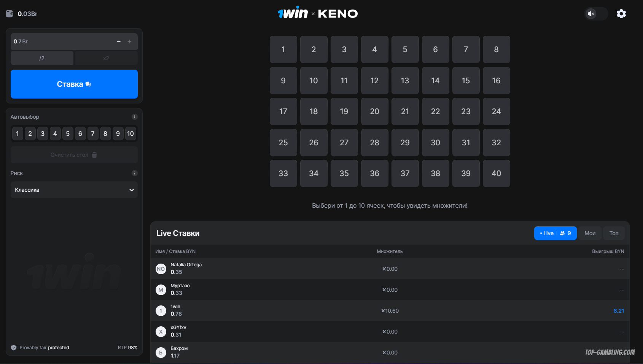
Task: Open the settings gear icon
Action: (621, 14)
